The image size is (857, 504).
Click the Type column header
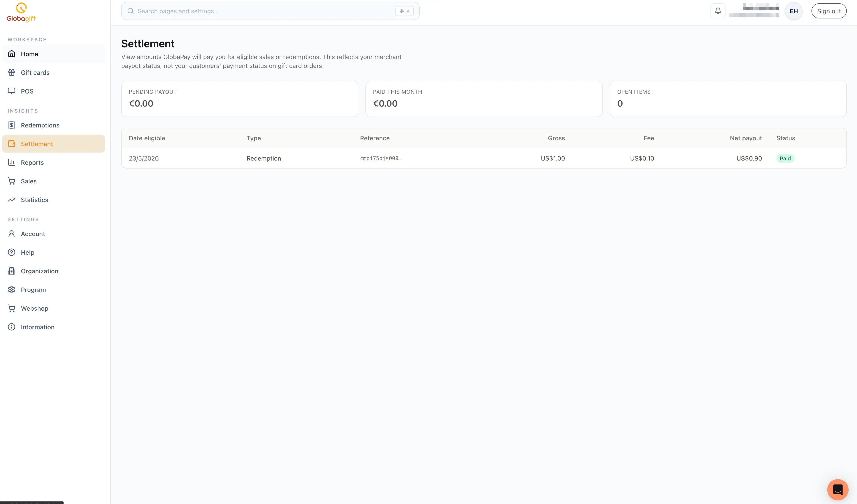point(254,138)
